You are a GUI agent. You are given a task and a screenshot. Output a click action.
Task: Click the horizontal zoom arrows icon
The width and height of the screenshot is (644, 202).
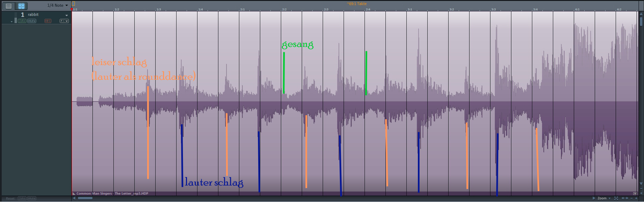[x=624, y=198]
